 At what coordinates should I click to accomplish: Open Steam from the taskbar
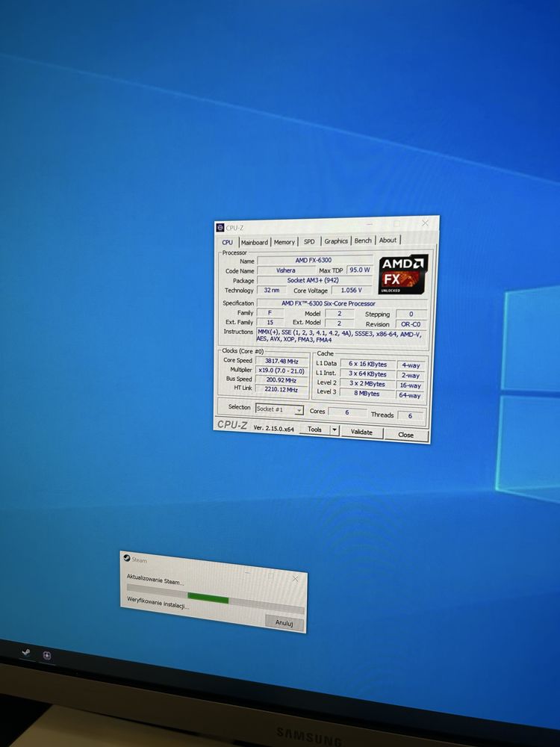(x=26, y=653)
